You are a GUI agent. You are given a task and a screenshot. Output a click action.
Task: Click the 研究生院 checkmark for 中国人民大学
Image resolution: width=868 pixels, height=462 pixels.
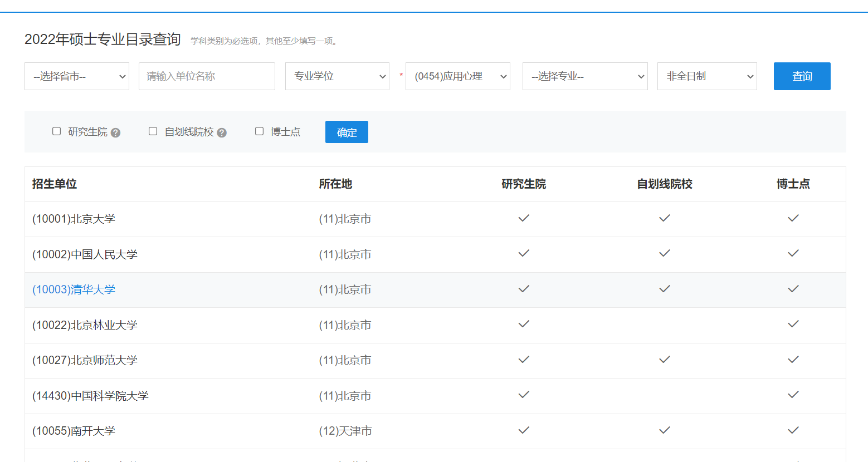524,253
